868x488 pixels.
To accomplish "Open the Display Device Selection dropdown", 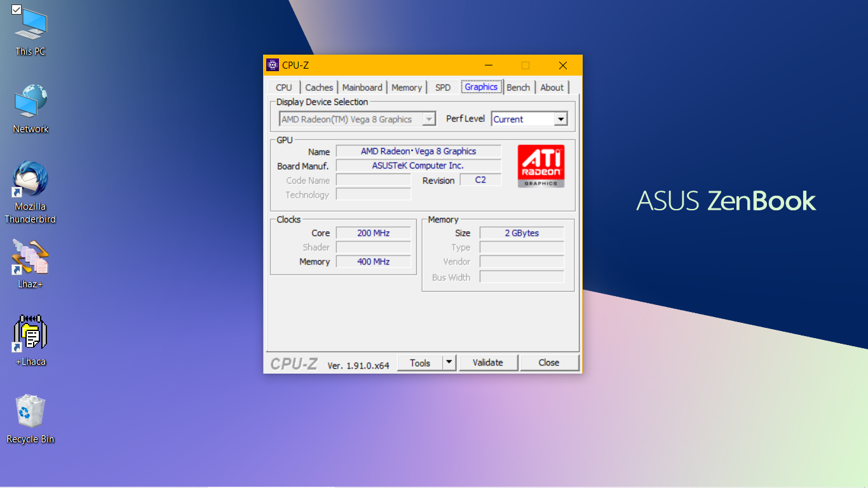I will pyautogui.click(x=358, y=119).
